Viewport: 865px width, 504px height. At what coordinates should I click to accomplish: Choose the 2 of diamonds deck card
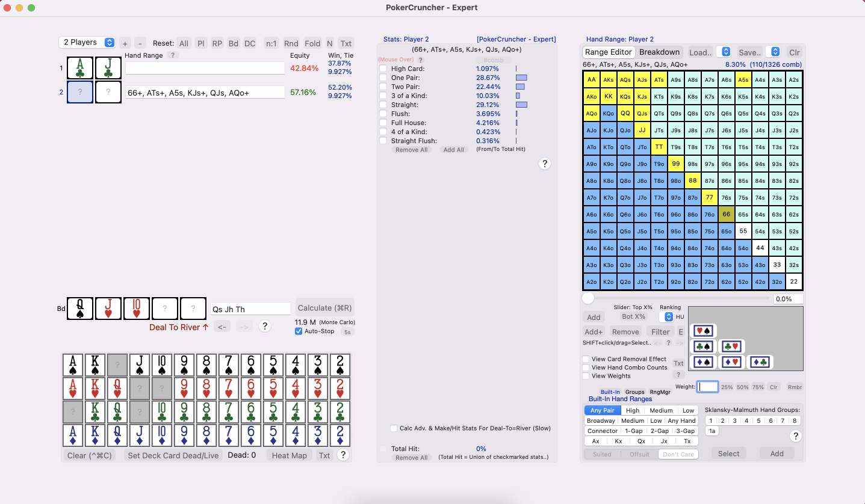(x=339, y=435)
